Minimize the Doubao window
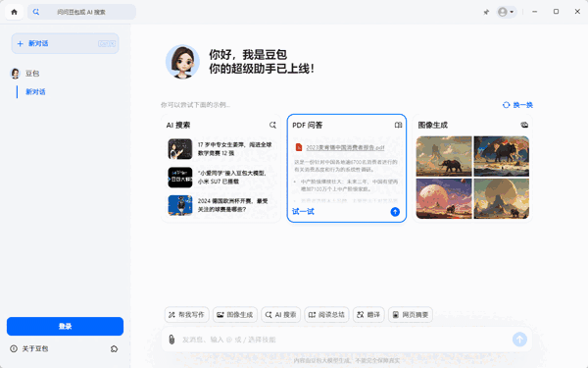Viewport: 588px width, 368px height. [x=535, y=12]
